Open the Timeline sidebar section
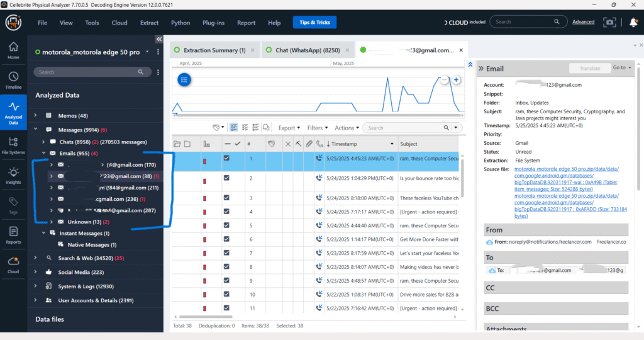This screenshot has width=644, height=340. 13,81
